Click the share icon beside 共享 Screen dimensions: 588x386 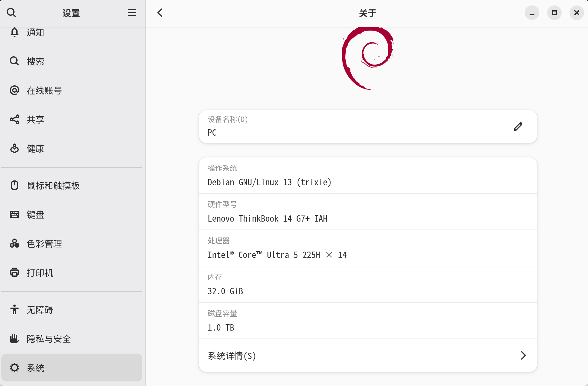15,119
